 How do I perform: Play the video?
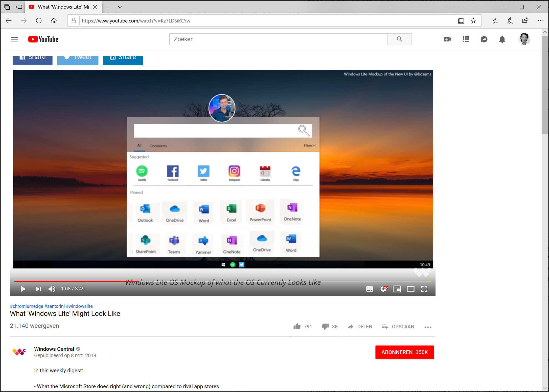(x=23, y=289)
